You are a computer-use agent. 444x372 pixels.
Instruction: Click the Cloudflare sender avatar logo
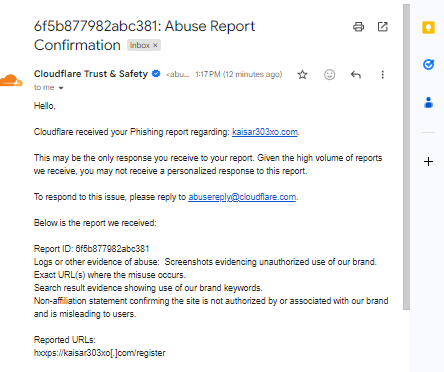[11, 80]
